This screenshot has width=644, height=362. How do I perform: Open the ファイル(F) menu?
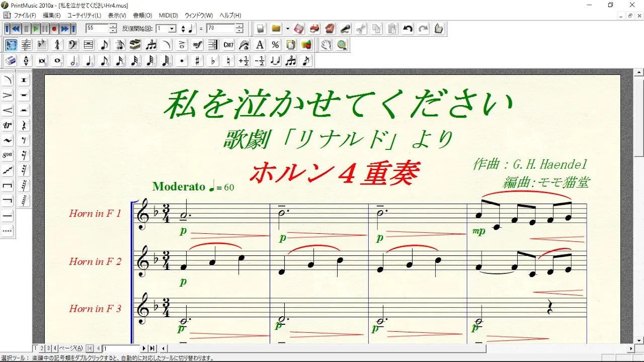(25, 16)
